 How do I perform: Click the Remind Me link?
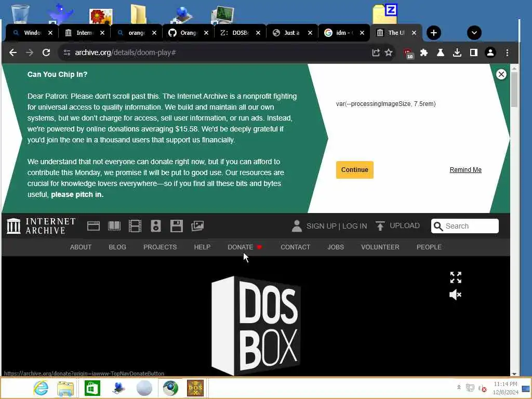click(465, 170)
